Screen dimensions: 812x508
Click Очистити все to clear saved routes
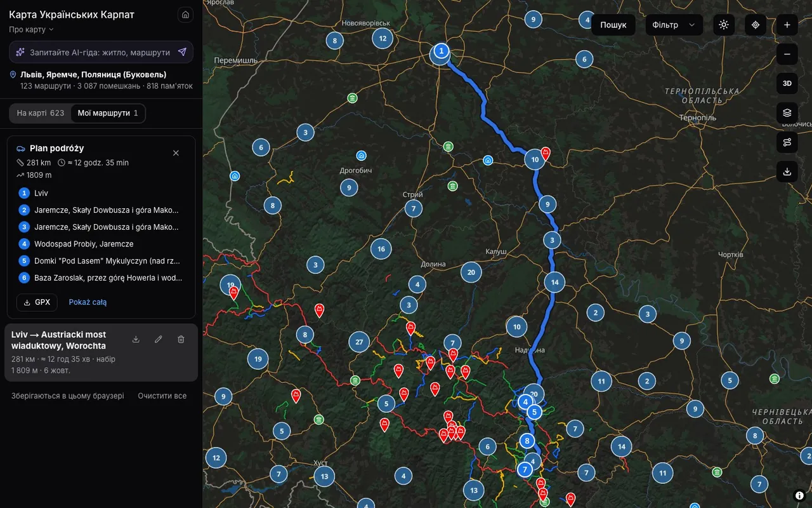[162, 396]
